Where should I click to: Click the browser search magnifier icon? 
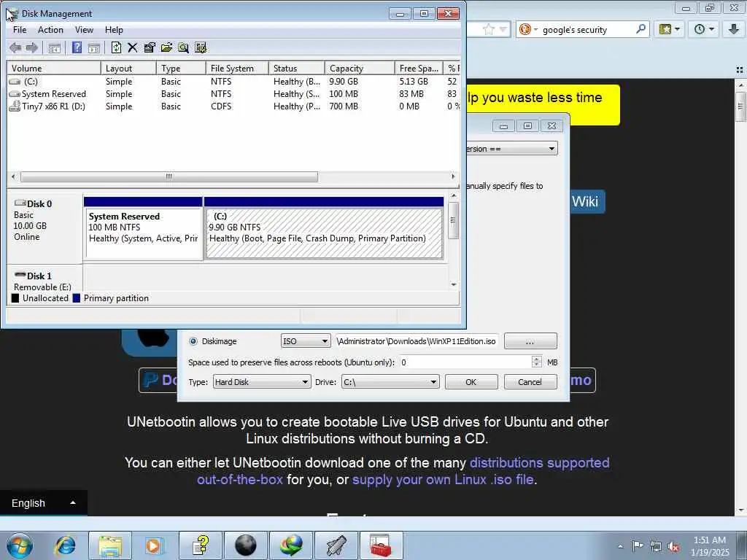pyautogui.click(x=640, y=29)
